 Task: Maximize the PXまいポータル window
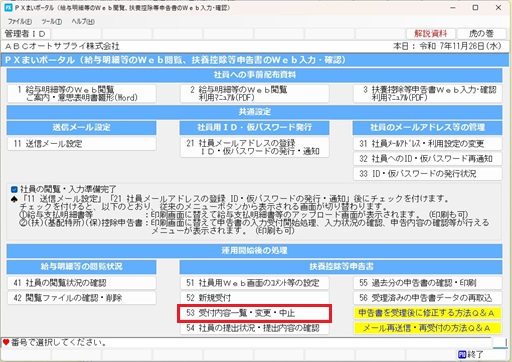click(475, 7)
